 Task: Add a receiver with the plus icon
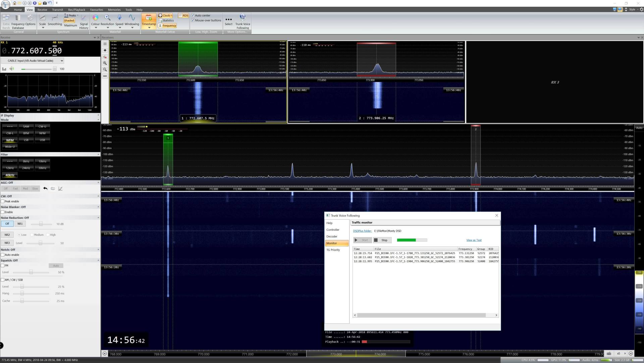105,50
